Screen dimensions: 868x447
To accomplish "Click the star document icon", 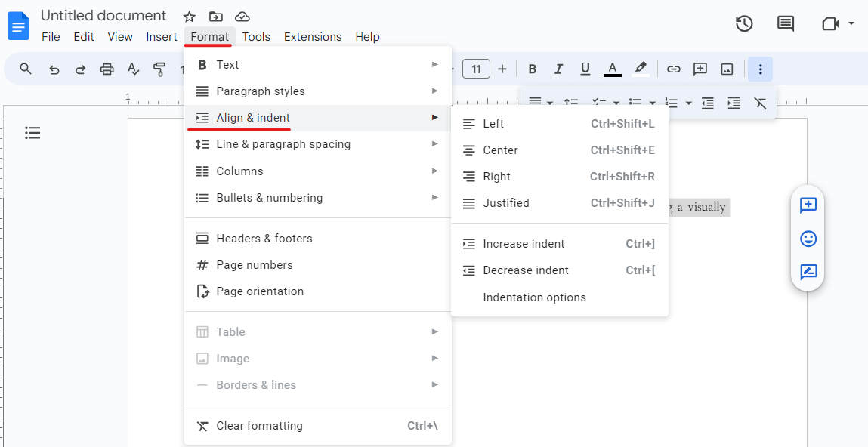I will [x=190, y=17].
